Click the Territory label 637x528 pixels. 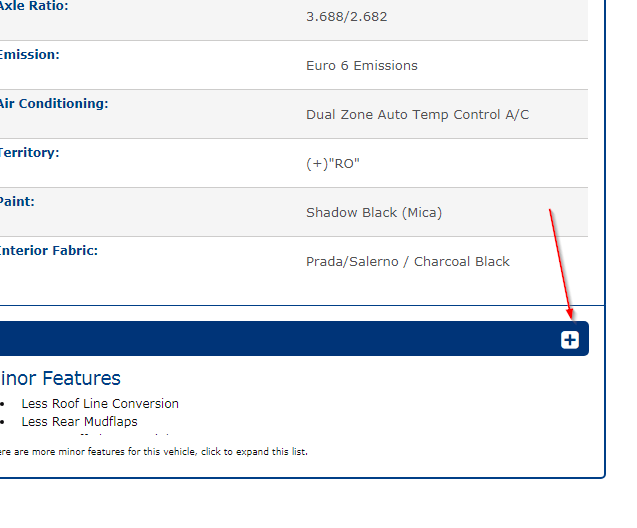[x=30, y=153]
